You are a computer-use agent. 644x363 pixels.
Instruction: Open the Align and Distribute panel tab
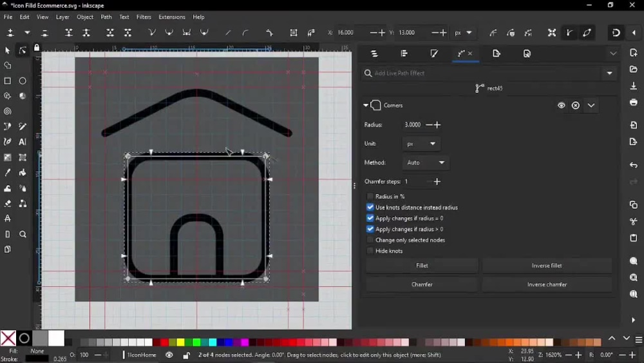pos(404,54)
